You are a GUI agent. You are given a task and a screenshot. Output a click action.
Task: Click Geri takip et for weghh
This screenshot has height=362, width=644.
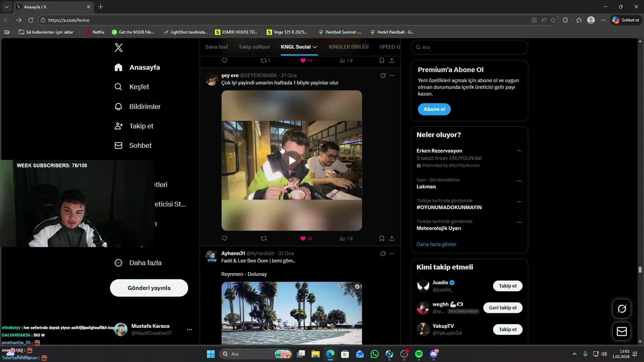pos(503,308)
